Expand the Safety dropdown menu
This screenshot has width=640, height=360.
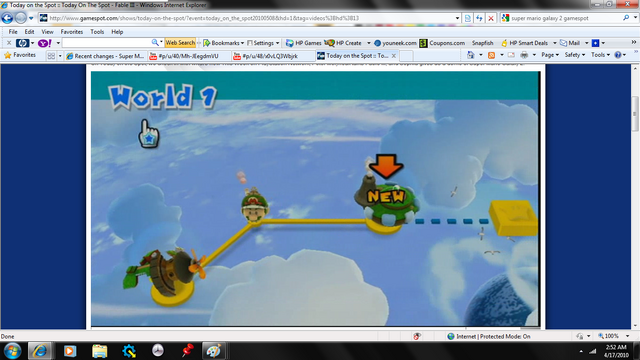point(575,55)
